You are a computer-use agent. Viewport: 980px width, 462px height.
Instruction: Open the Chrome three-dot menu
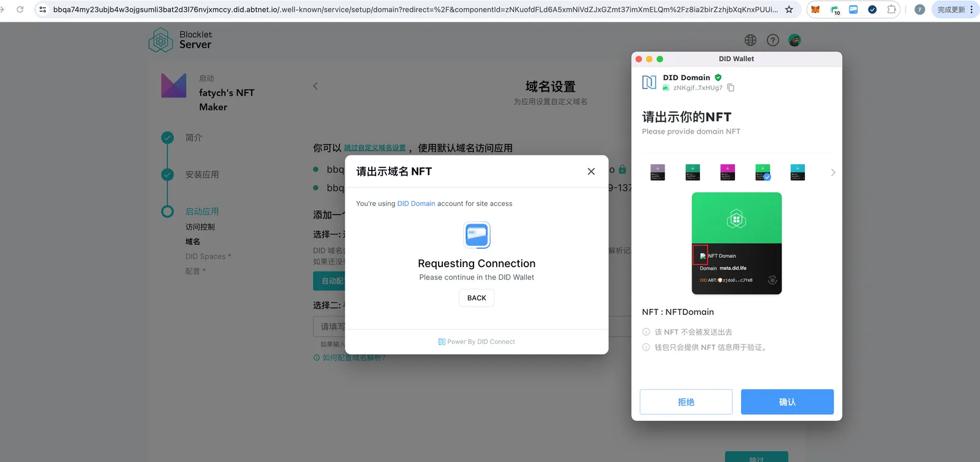972,10
